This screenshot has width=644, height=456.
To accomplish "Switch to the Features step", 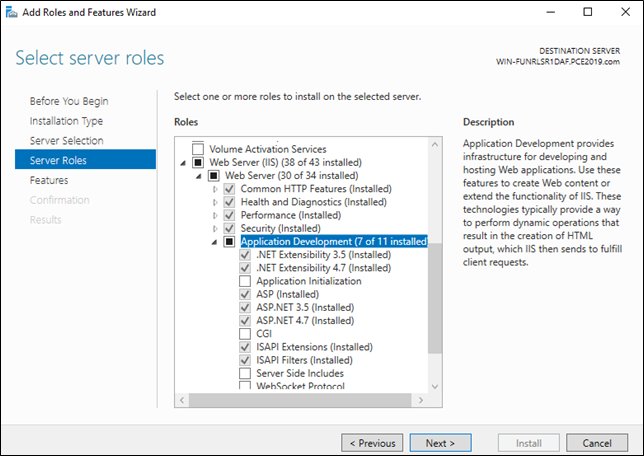I will point(49,180).
